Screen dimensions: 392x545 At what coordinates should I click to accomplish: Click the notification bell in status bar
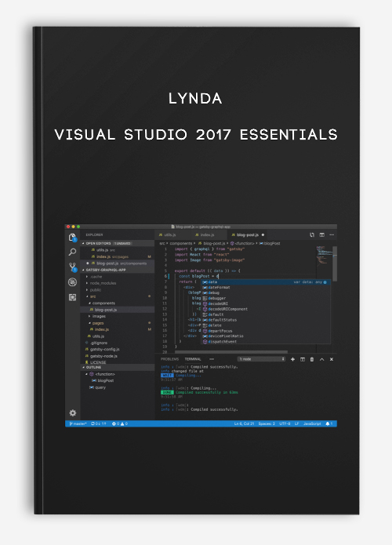coord(328,423)
